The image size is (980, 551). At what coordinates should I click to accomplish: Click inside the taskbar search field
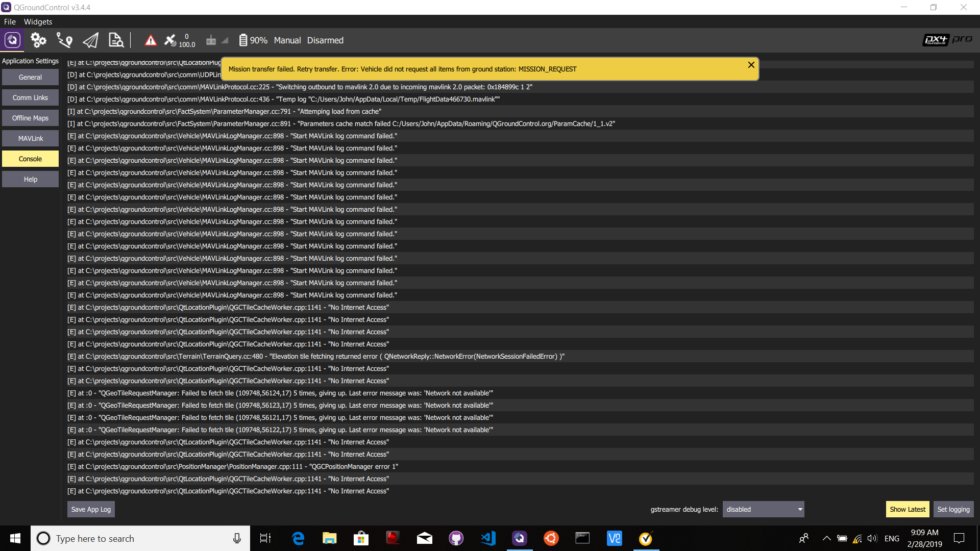pos(128,538)
